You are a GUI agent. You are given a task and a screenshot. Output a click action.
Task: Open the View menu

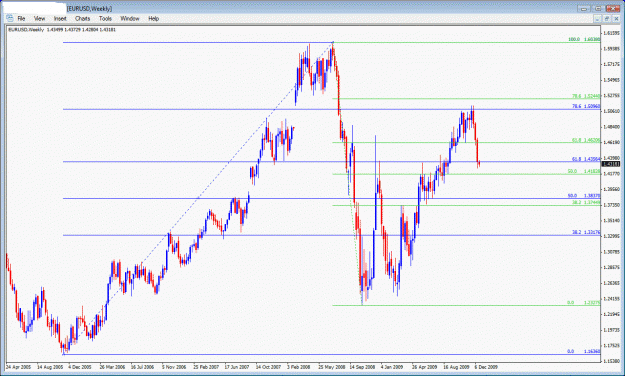click(39, 18)
